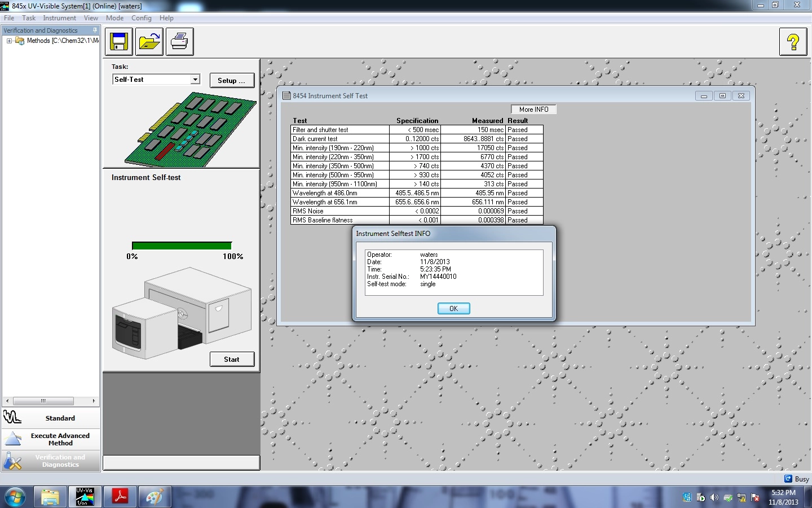This screenshot has width=812, height=508.
Task: Expand the Methods tree node
Action: click(9, 41)
